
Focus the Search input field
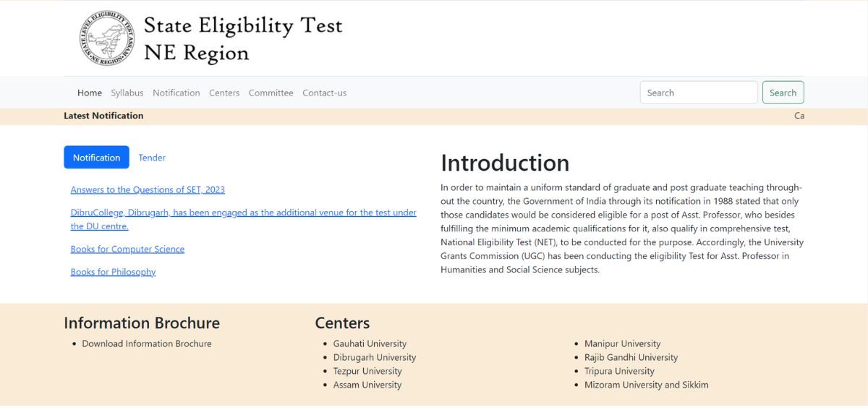point(699,93)
